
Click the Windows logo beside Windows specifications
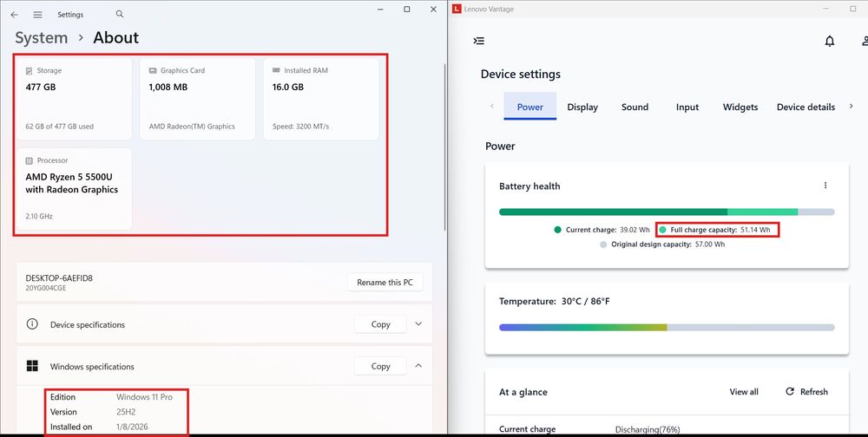point(33,366)
